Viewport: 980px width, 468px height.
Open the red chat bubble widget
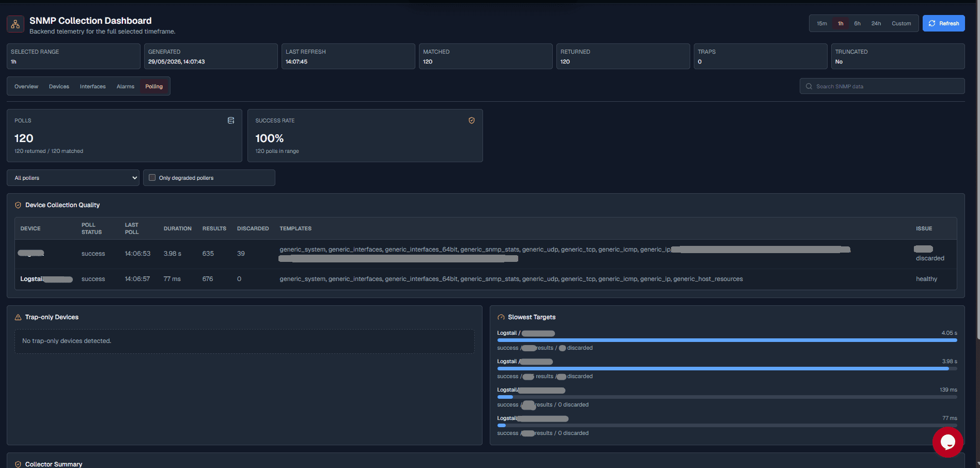(948, 442)
